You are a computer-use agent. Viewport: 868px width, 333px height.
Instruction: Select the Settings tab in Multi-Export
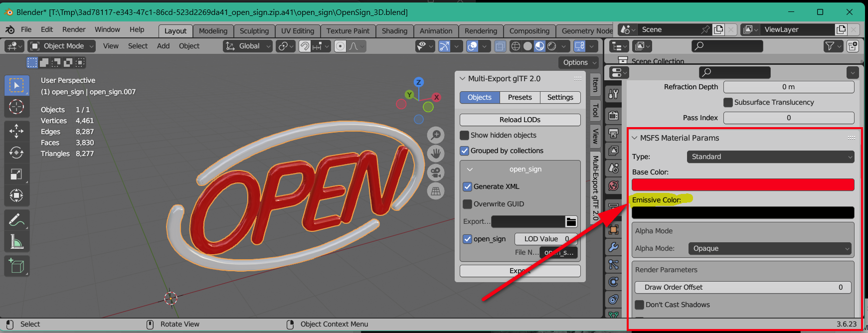click(560, 97)
